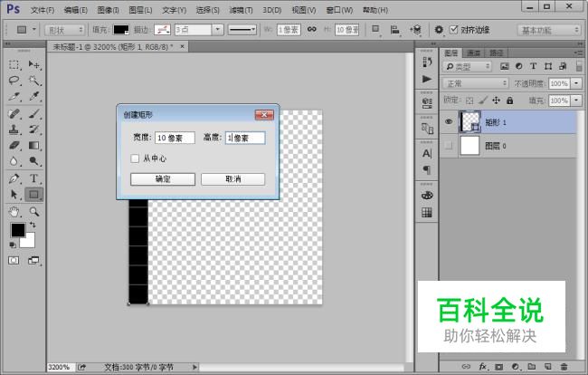Select the Pen tool
The width and height of the screenshot is (588, 375).
(x=14, y=178)
